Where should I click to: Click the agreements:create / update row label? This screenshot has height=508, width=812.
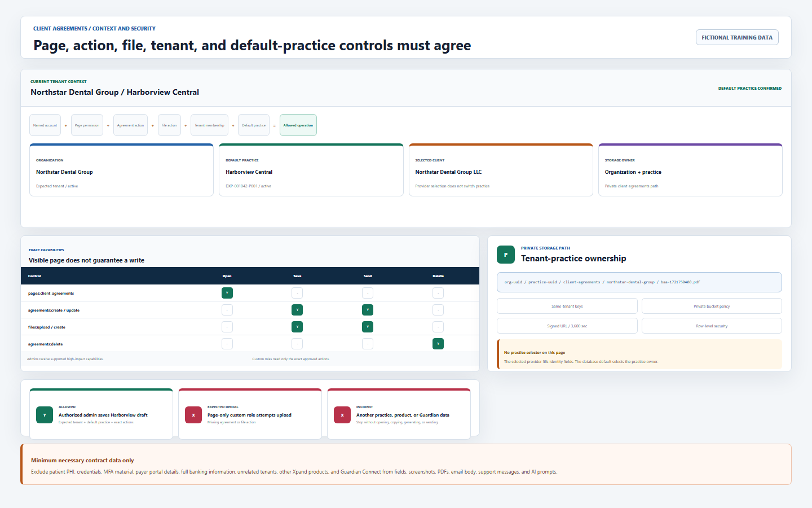[54, 310]
